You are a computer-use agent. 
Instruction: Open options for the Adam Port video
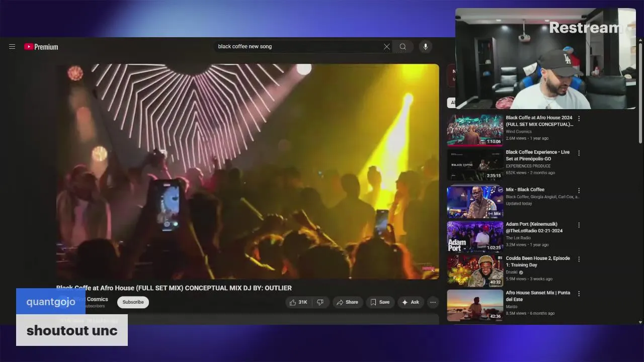click(579, 225)
